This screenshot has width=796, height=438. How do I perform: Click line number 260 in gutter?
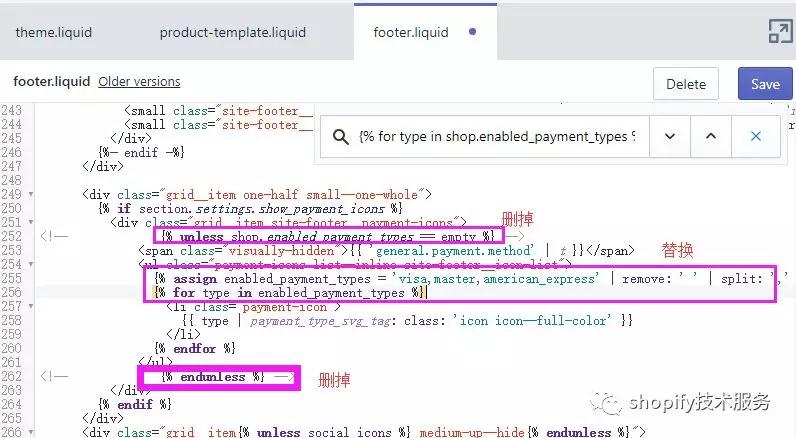coord(11,348)
